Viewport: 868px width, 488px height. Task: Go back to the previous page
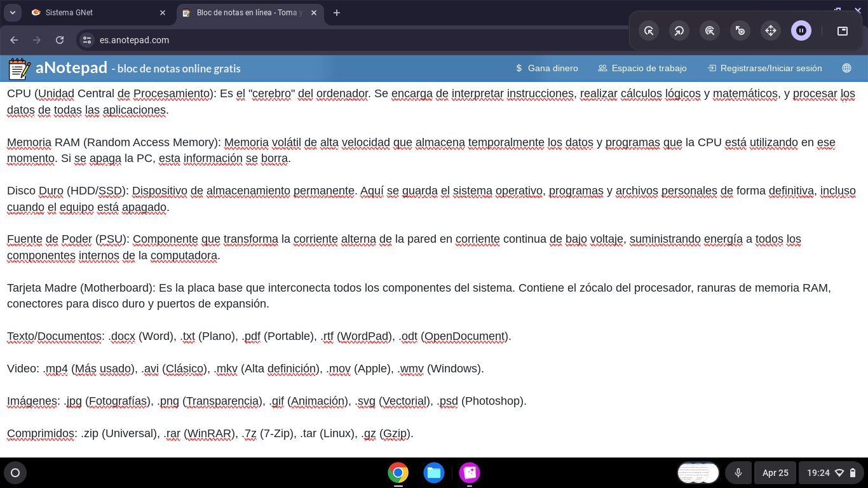tap(14, 40)
